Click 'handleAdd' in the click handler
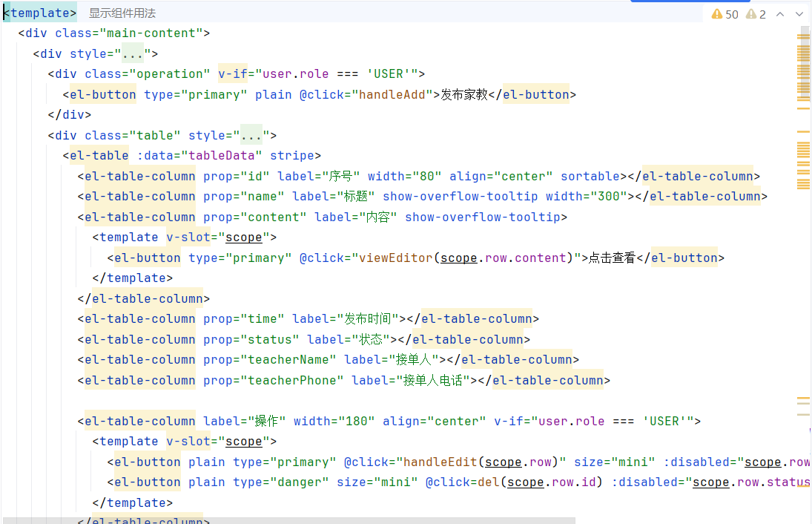The width and height of the screenshot is (812, 524). coord(392,95)
